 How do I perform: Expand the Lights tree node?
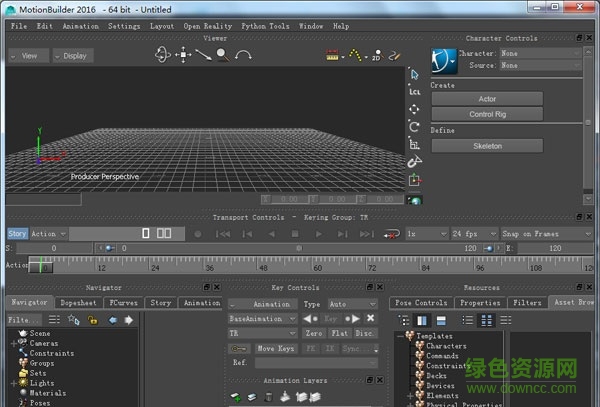13,383
